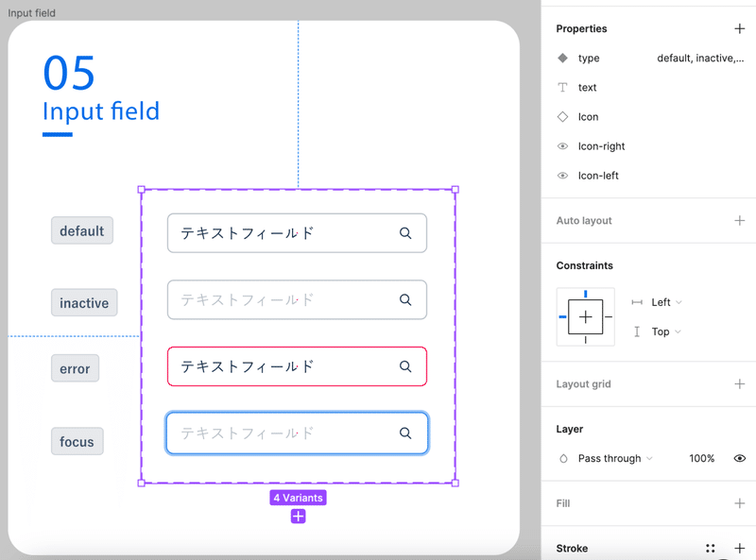
Task: Click the purple add variant plus button
Action: click(298, 517)
